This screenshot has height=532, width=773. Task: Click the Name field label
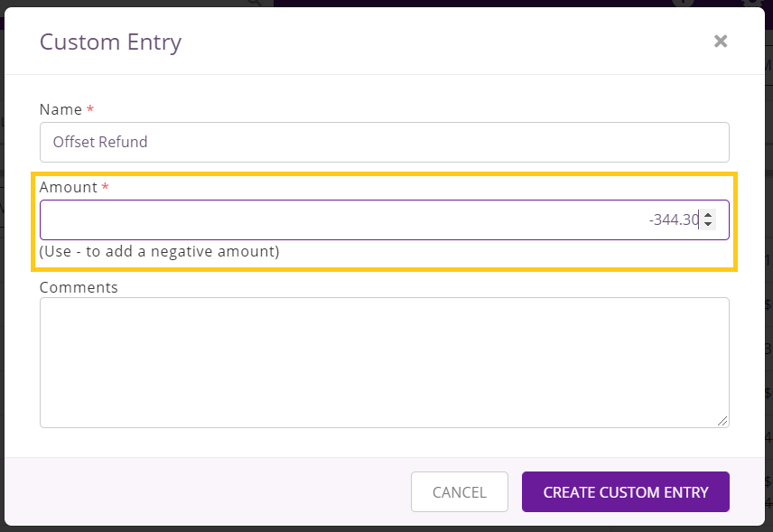click(x=61, y=109)
